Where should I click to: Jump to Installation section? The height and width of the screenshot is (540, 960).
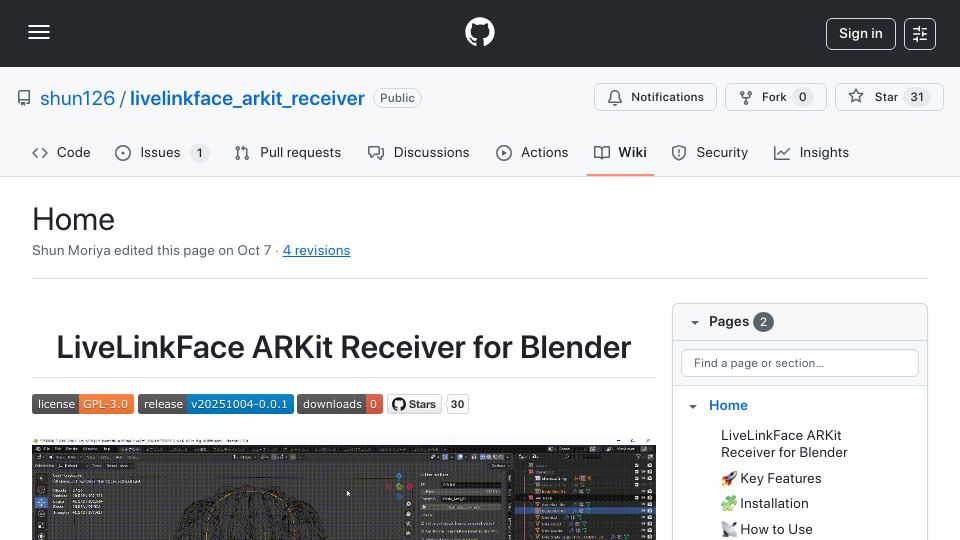point(765,503)
